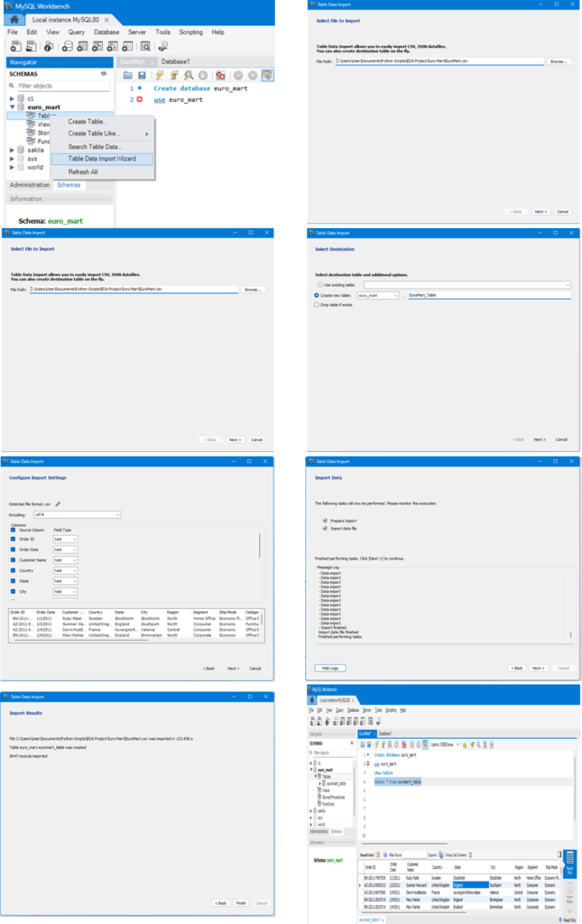
Task: Click Back in Import Results dialog
Action: click(220, 902)
